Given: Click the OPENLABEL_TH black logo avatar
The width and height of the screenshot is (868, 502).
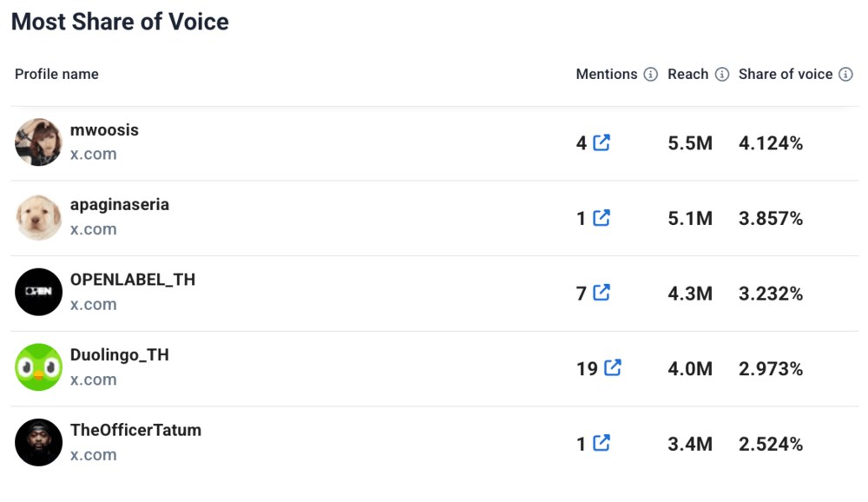Looking at the screenshot, I should point(39,293).
